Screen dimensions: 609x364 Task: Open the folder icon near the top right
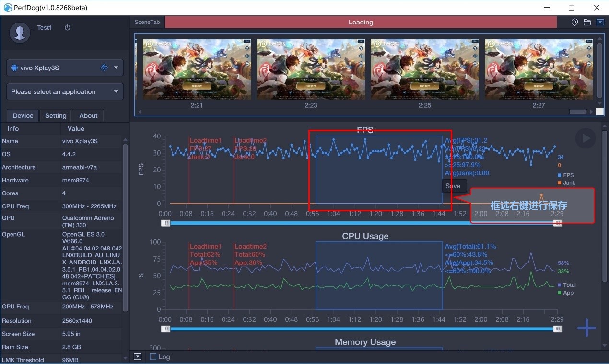click(x=586, y=22)
